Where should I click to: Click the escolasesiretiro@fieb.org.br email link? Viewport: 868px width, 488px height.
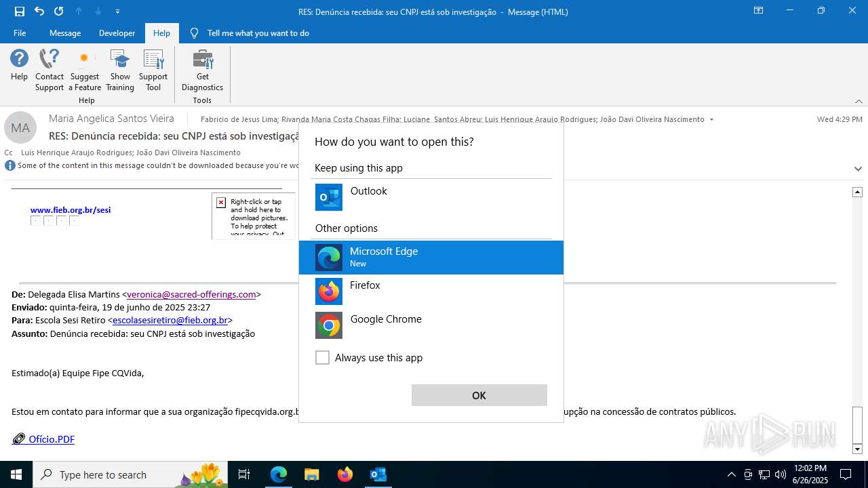(x=170, y=320)
